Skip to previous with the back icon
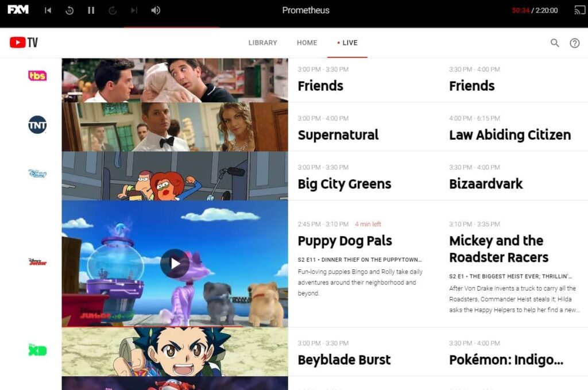Screen dimensions: 588x390 pos(48,10)
